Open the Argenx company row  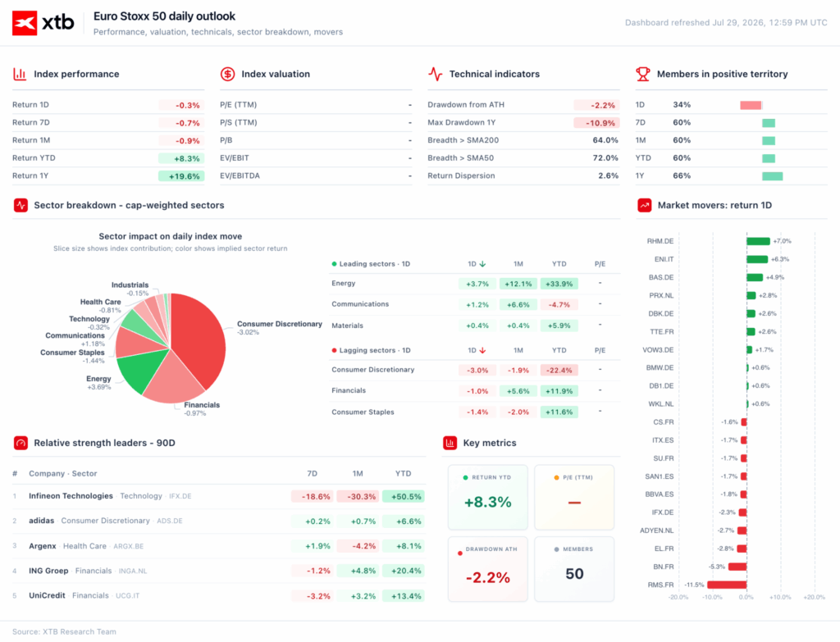pyautogui.click(x=218, y=546)
